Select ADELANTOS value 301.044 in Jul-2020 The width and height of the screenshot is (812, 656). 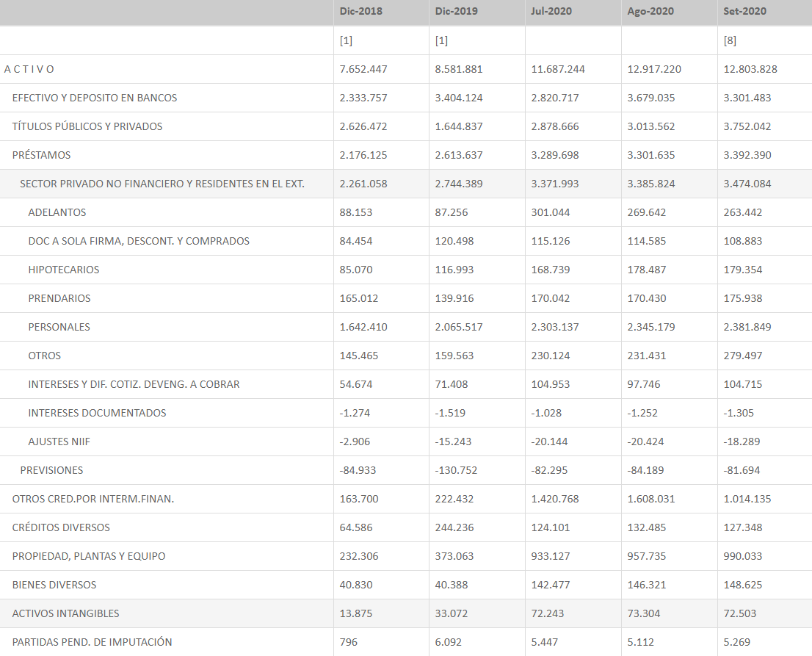click(x=551, y=212)
